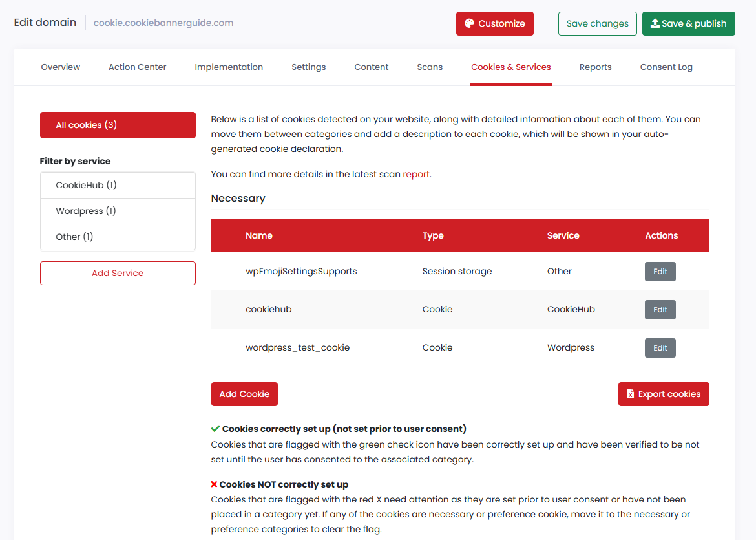Click the Add Cookie button
756x540 pixels.
pyautogui.click(x=244, y=394)
